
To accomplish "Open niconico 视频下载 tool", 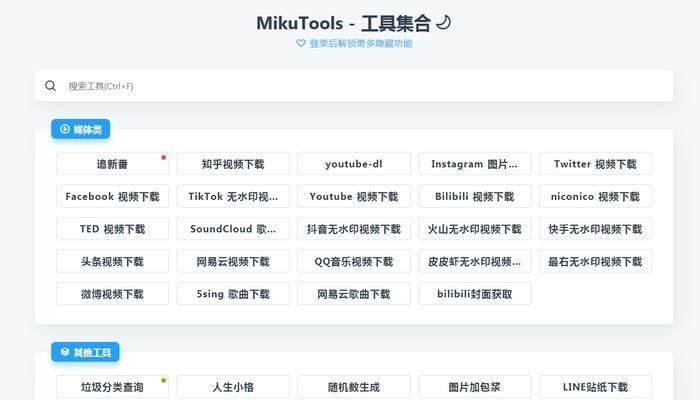I will (596, 196).
